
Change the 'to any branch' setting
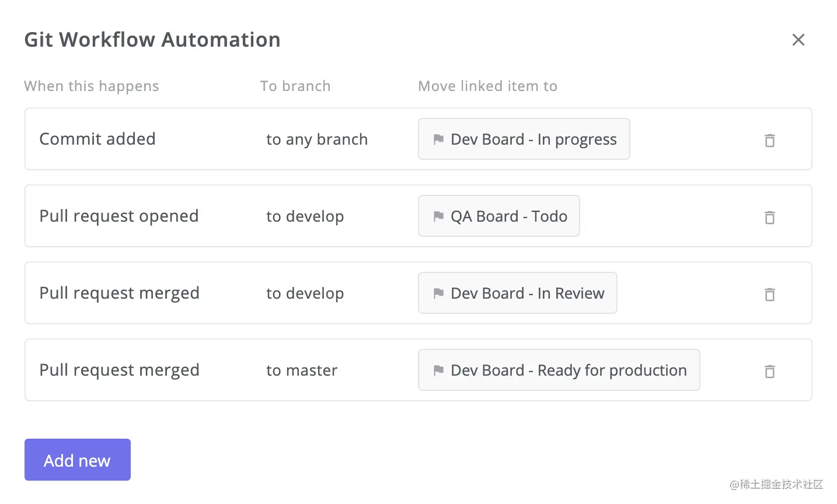pyautogui.click(x=317, y=139)
